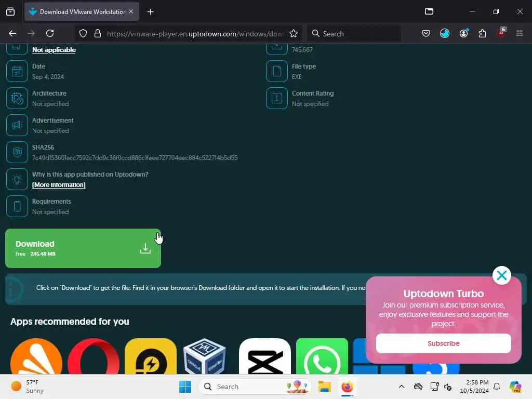Open the recent browsing Firefox View icon
The image size is (532, 399).
(x=10, y=11)
